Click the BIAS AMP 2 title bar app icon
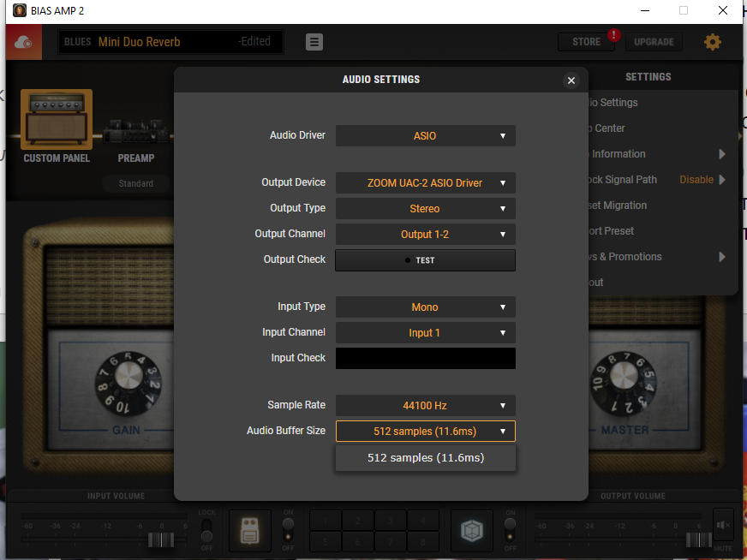This screenshot has height=560, width=747. coord(20,10)
